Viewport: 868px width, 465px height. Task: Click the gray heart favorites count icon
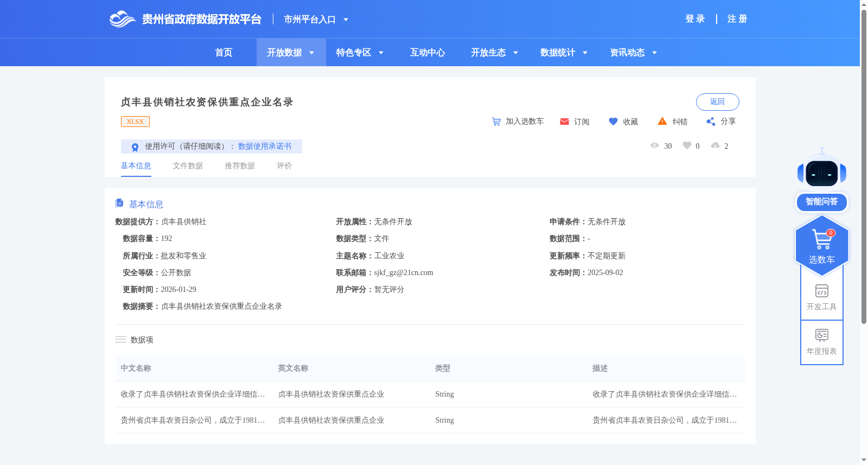(687, 145)
